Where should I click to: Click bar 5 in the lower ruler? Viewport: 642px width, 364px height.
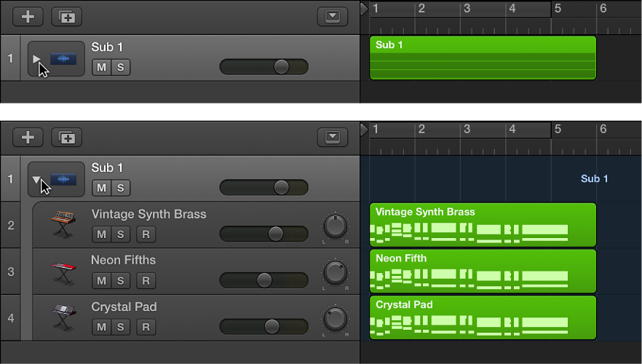pyautogui.click(x=558, y=129)
